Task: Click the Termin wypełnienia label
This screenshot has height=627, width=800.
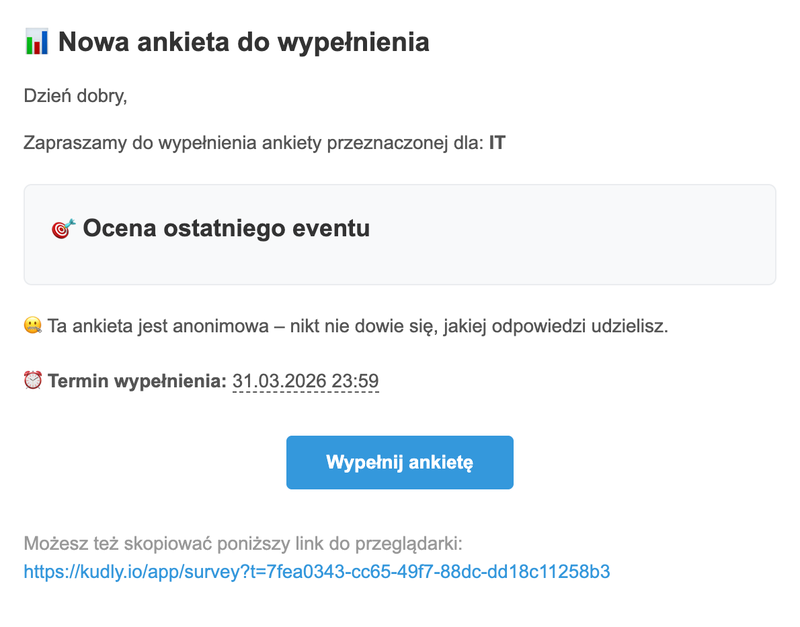Action: (137, 381)
